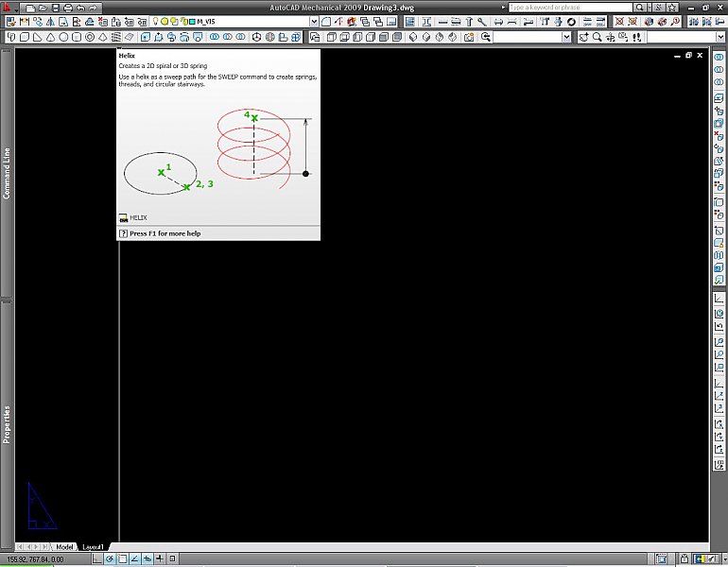This screenshot has height=567, width=728.
Task: Toggle object snap tracking angle button
Action: (134, 559)
